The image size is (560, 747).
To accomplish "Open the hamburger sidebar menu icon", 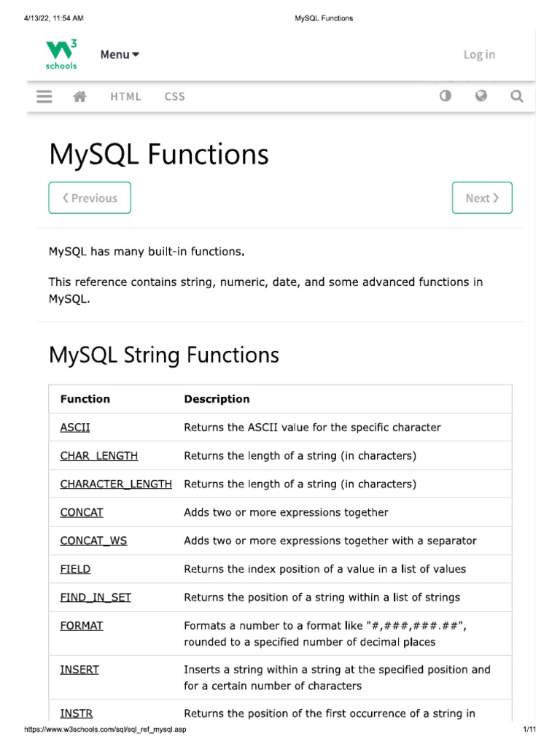I will pyautogui.click(x=44, y=96).
